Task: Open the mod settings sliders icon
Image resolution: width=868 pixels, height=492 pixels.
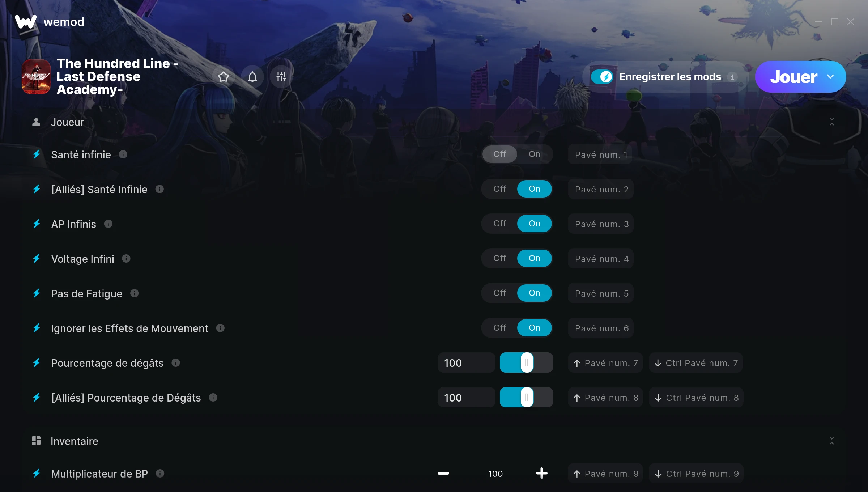Action: [281, 77]
